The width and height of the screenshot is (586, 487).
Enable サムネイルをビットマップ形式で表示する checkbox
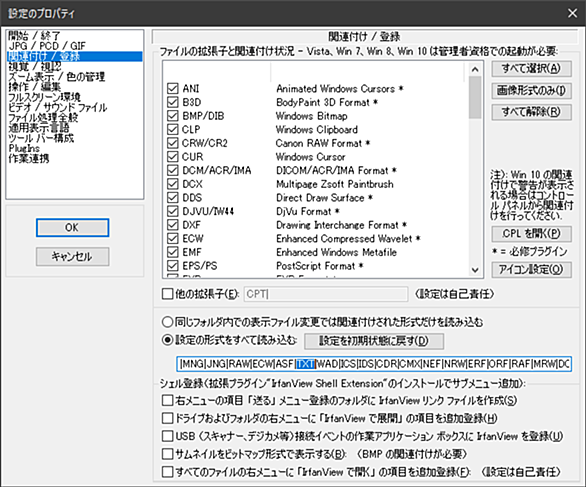[x=167, y=454]
